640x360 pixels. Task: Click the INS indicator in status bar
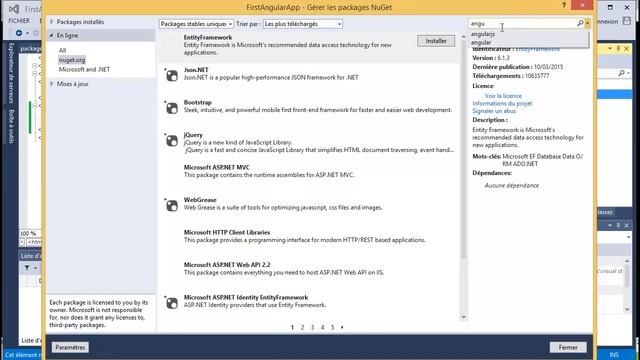[614, 355]
